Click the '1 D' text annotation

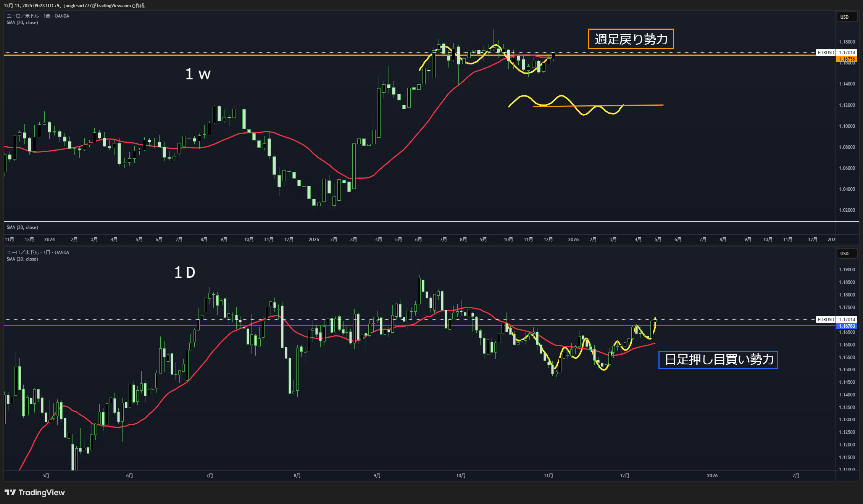185,272
